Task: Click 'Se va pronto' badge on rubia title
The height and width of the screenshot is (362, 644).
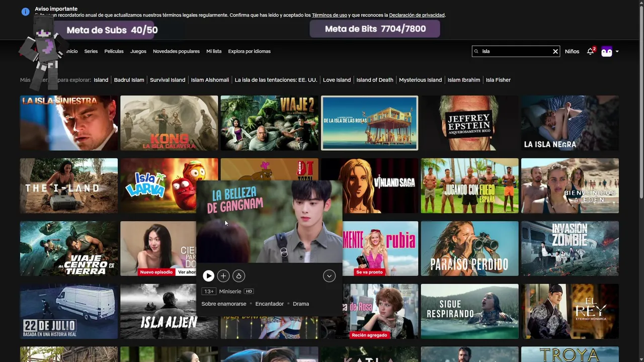Action: [369, 272]
